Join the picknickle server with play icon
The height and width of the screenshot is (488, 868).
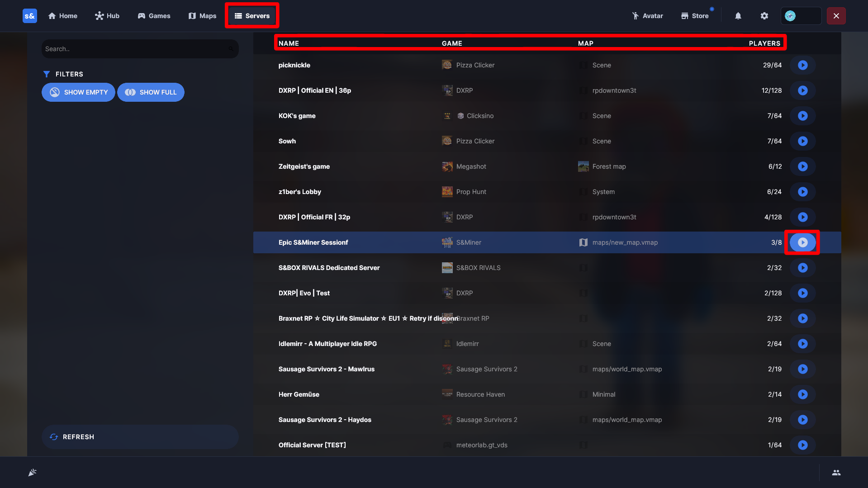coord(803,65)
